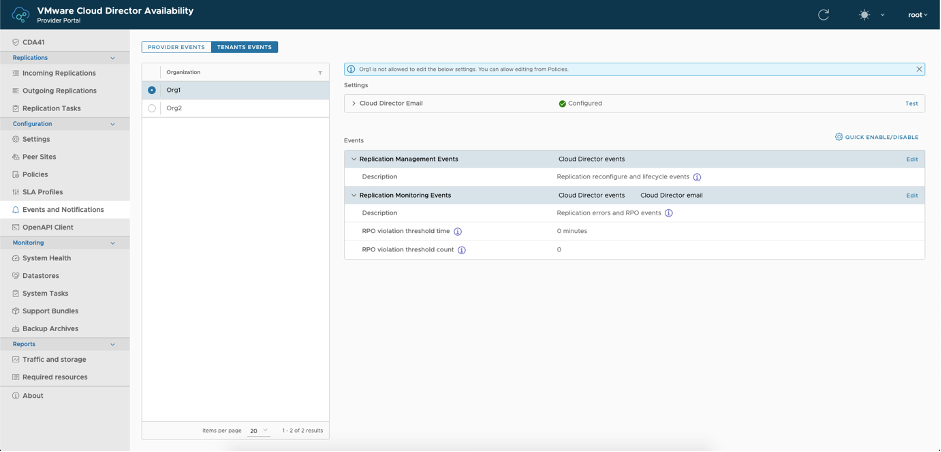Select the Org2 radio button
Image resolution: width=941 pixels, height=452 pixels.
pos(152,108)
